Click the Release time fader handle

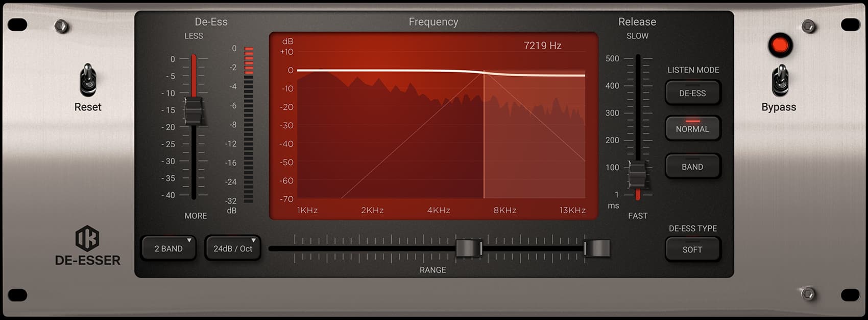click(x=637, y=175)
